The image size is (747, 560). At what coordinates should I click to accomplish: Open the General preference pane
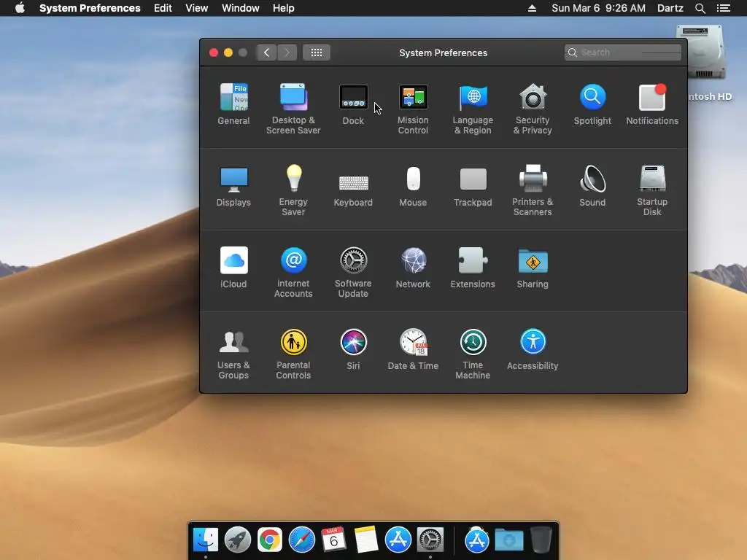pos(233,104)
